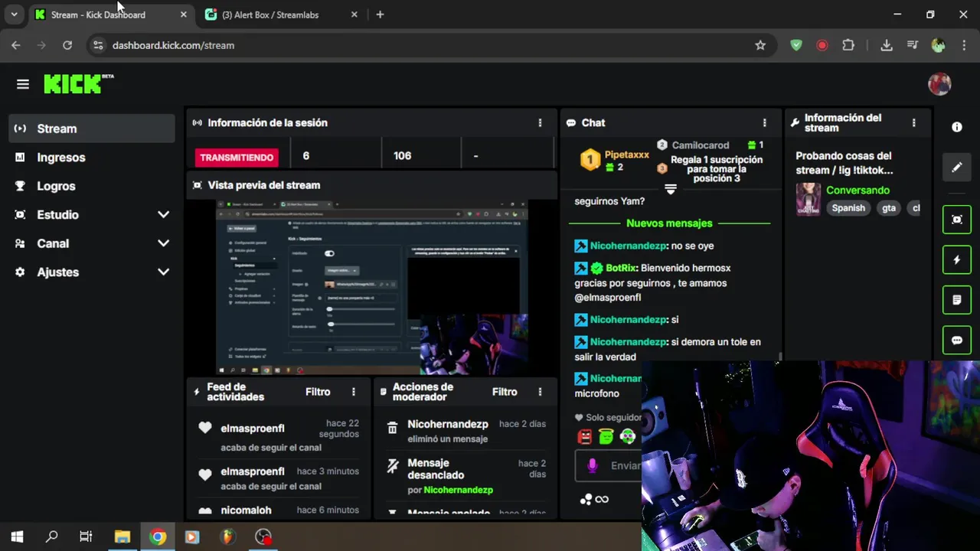980x551 pixels.
Task: Click the green Nicohernandezp moderator link
Action: tap(458, 490)
